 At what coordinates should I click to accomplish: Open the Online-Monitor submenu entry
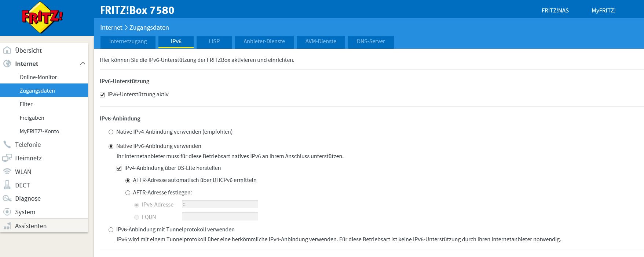pos(38,77)
